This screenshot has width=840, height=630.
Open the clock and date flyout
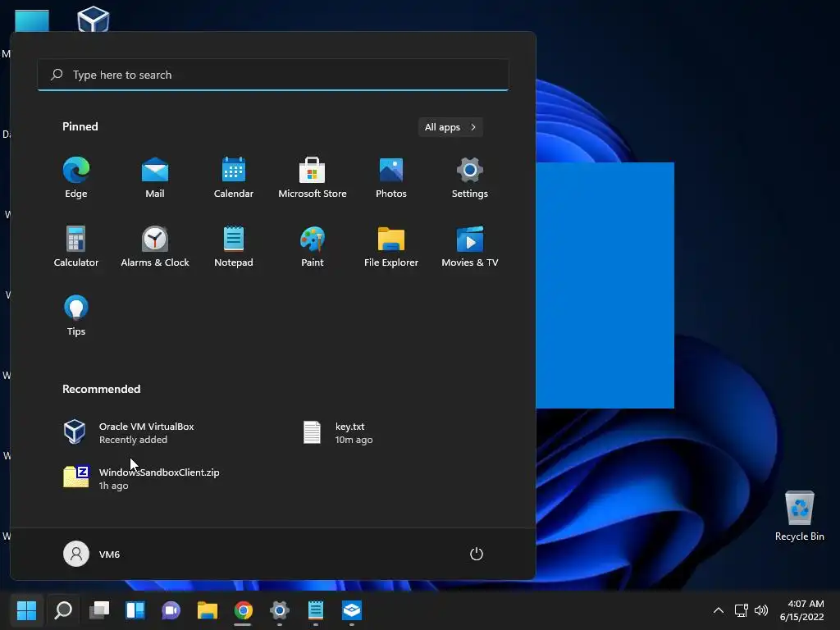pos(802,610)
